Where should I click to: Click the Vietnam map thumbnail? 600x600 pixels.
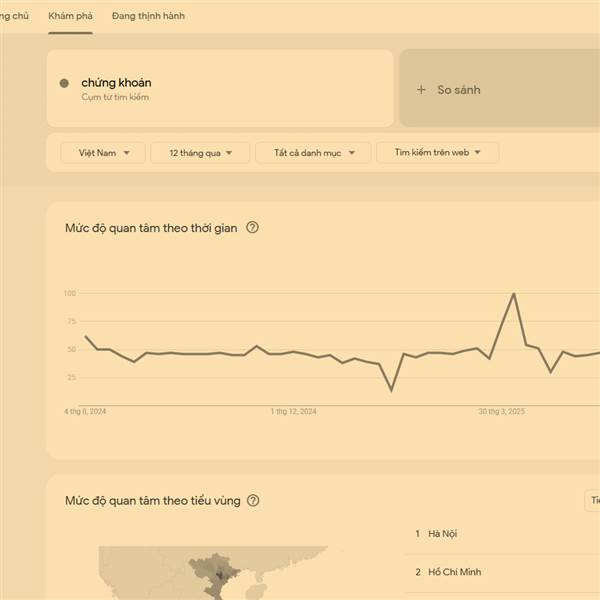(213, 573)
